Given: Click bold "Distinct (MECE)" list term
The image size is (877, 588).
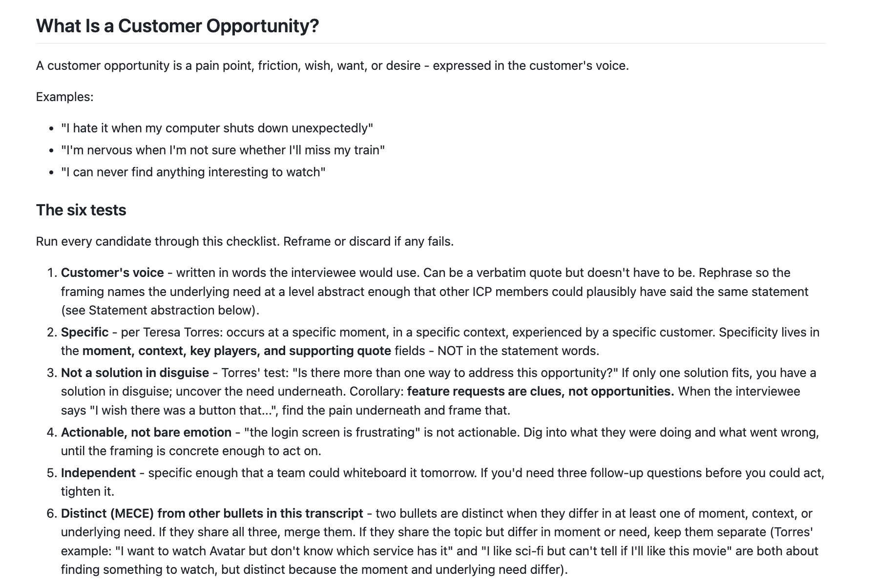Looking at the screenshot, I should [108, 513].
